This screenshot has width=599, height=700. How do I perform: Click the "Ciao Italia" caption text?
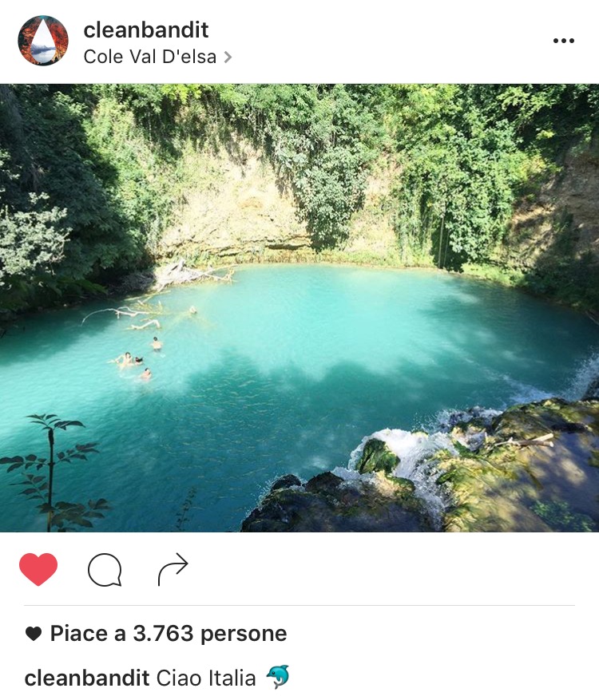point(206,678)
